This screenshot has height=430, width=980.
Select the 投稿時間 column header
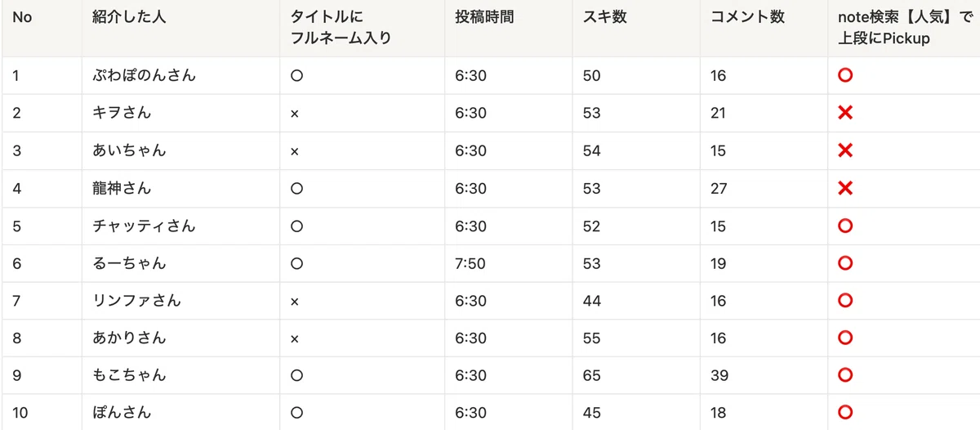click(485, 17)
